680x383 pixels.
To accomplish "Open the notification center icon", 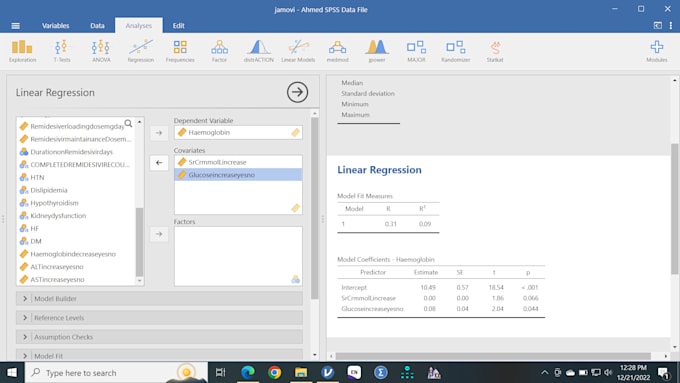I will (663, 373).
